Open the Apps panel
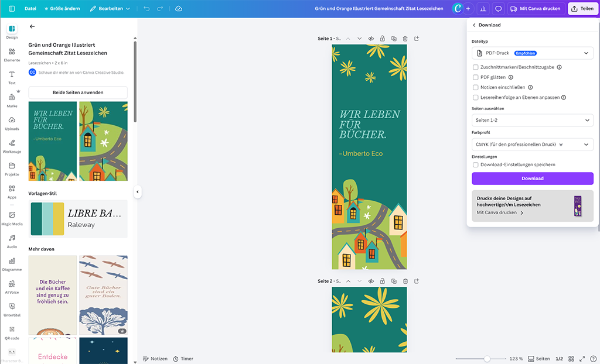Viewport: 600px width, 364px height. point(12,192)
